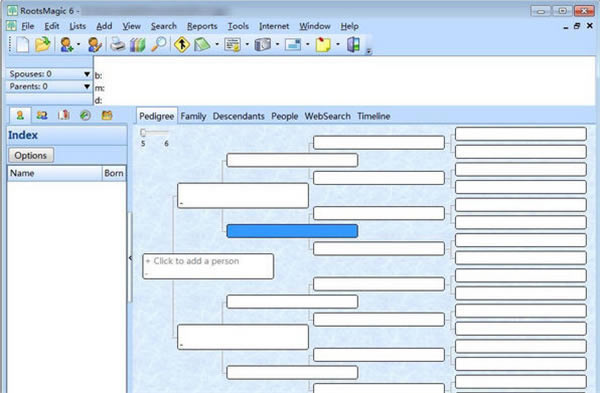
Task: Click the generations slider between 5 and 6
Action: click(154, 133)
